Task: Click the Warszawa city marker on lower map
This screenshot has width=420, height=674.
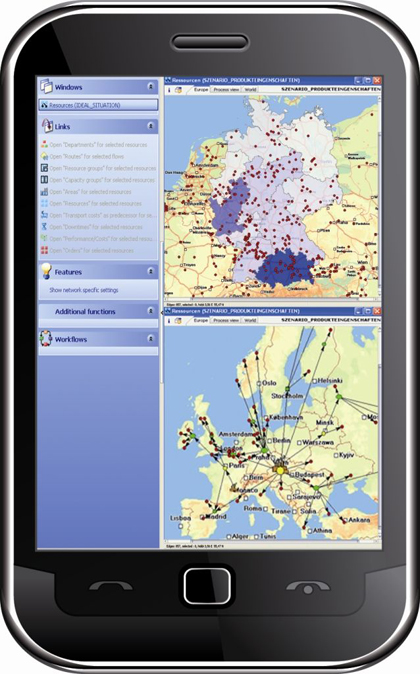Action: pyautogui.click(x=300, y=442)
